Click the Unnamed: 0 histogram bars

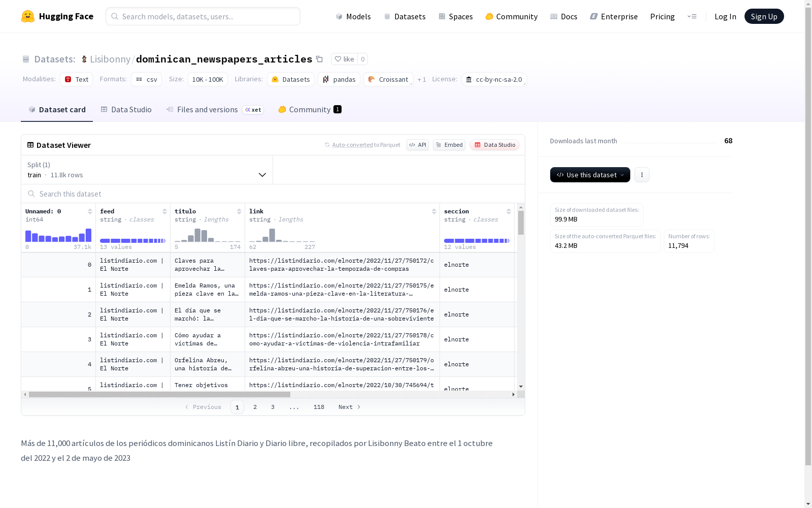pyautogui.click(x=58, y=235)
